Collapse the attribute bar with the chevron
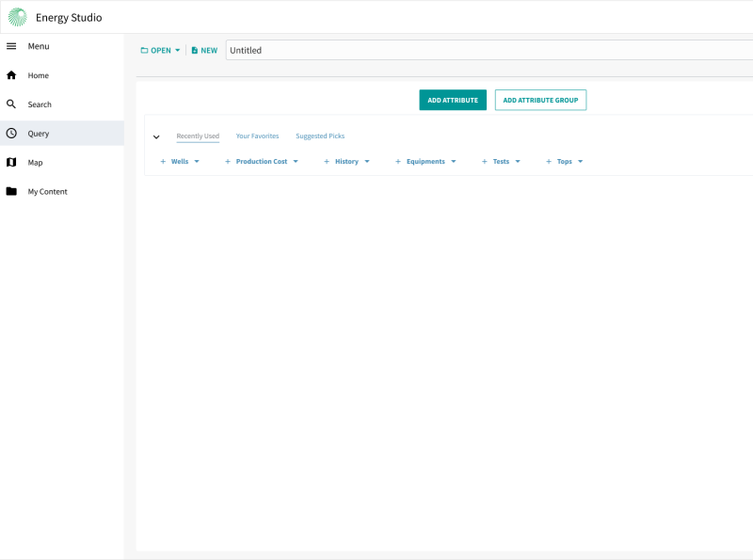Screen dimensions: 753x560 tap(156, 136)
